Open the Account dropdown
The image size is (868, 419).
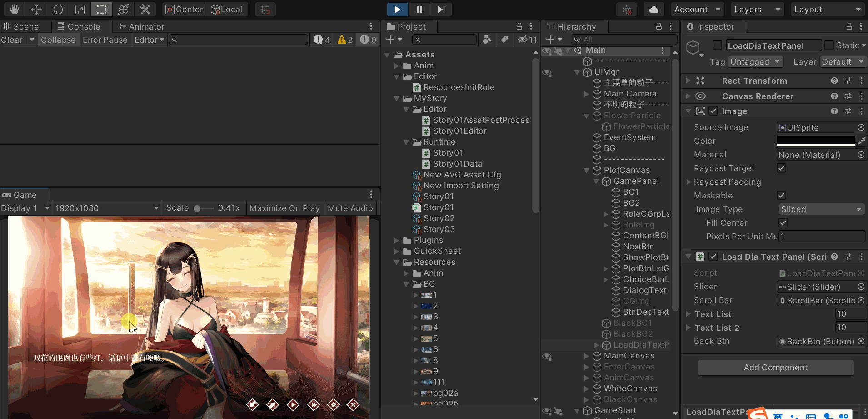coord(698,10)
